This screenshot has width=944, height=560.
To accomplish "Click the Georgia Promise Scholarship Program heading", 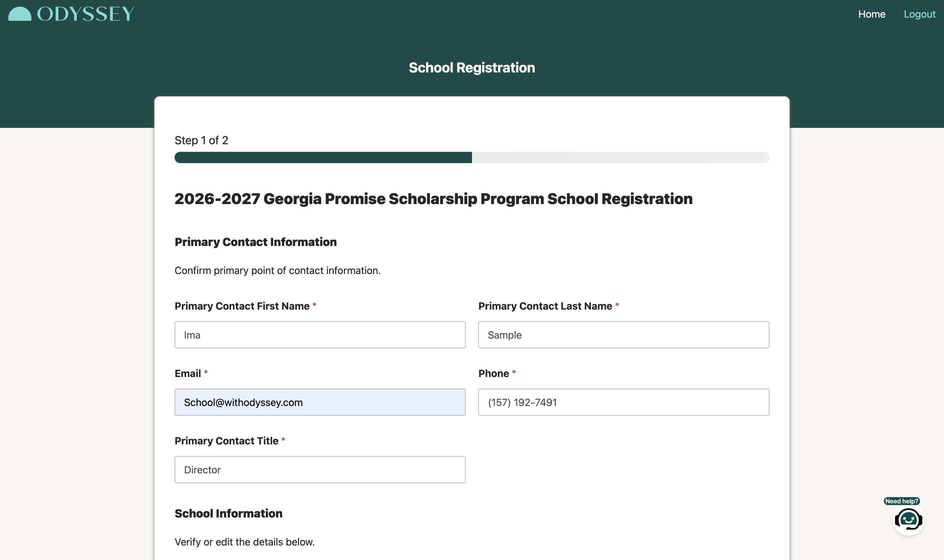I will 433,199.
